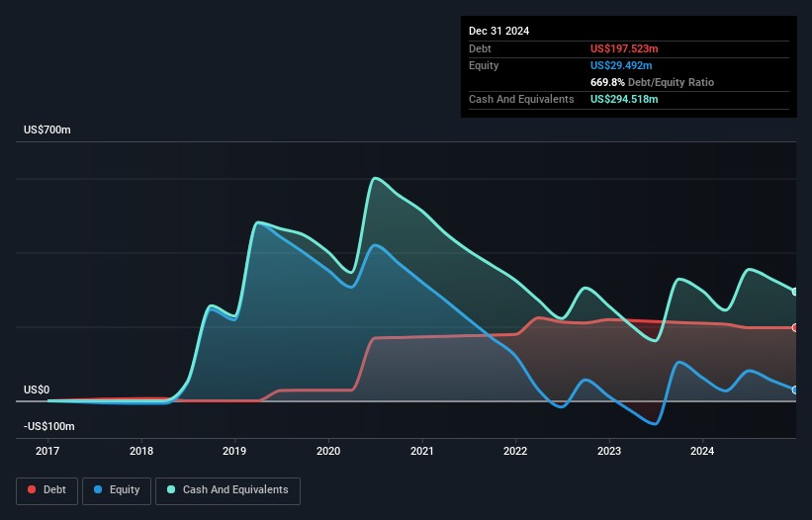
Task: Click the highest Cash peak in mid-2020
Action: (x=374, y=178)
